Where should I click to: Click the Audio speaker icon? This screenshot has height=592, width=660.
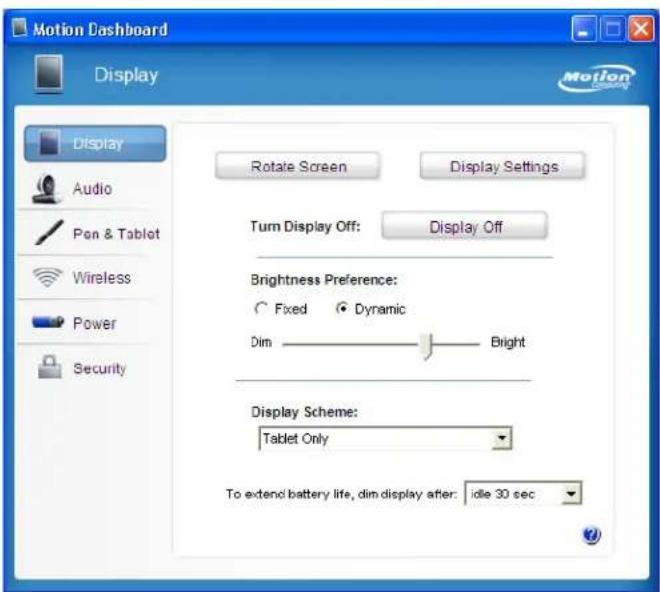click(x=46, y=189)
